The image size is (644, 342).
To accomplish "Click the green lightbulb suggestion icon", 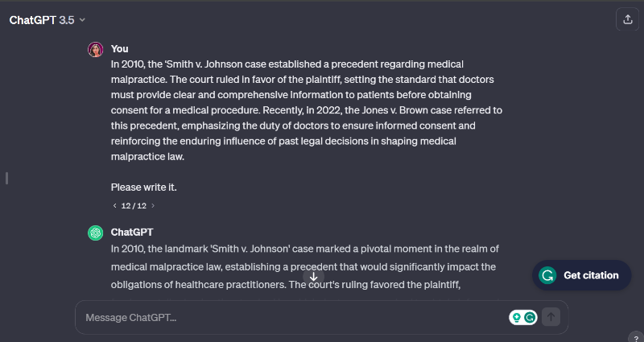I will [x=517, y=317].
